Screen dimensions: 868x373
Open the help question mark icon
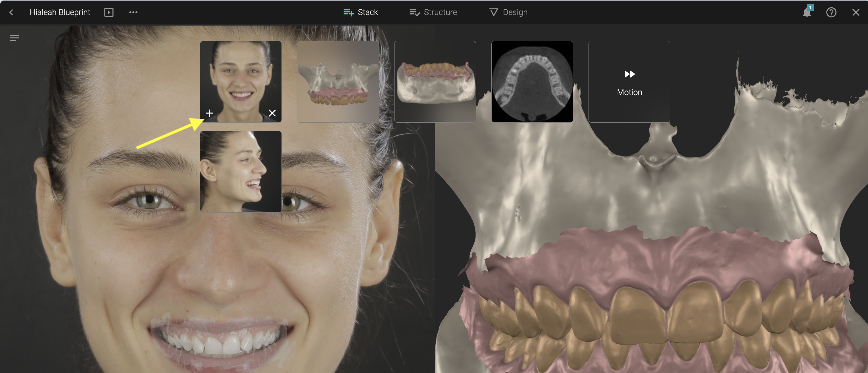click(x=831, y=12)
